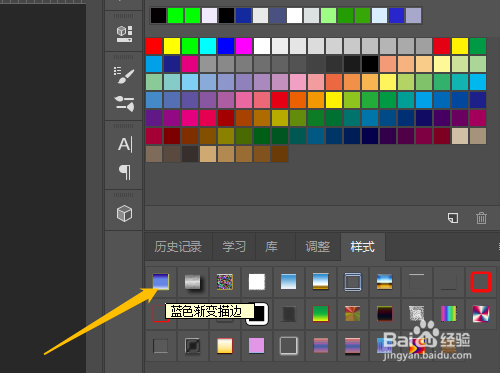Open the Brush Settings panel icon
The width and height of the screenshot is (500, 373).
click(124, 76)
